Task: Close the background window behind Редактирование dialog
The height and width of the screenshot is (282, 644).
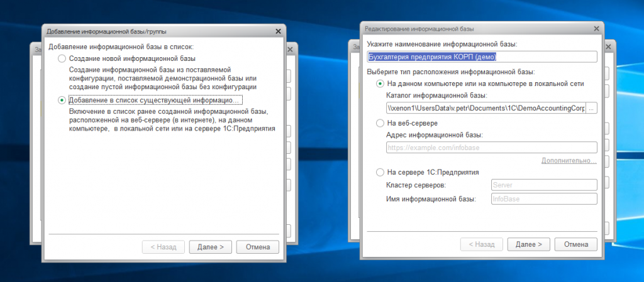Action: (x=608, y=47)
